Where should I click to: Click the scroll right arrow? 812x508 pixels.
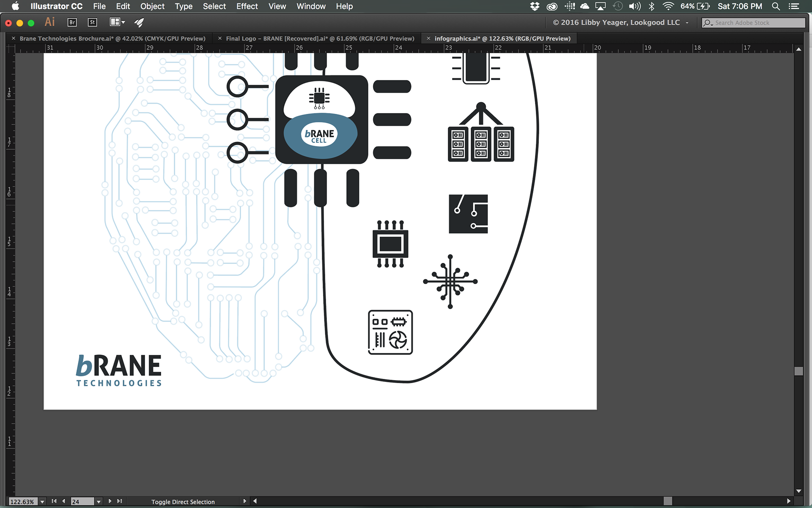788,501
